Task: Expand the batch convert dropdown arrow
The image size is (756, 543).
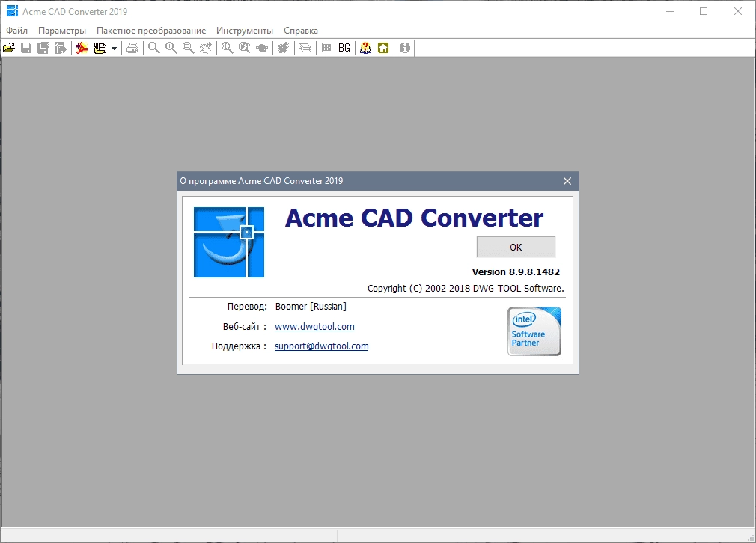Action: coord(114,48)
